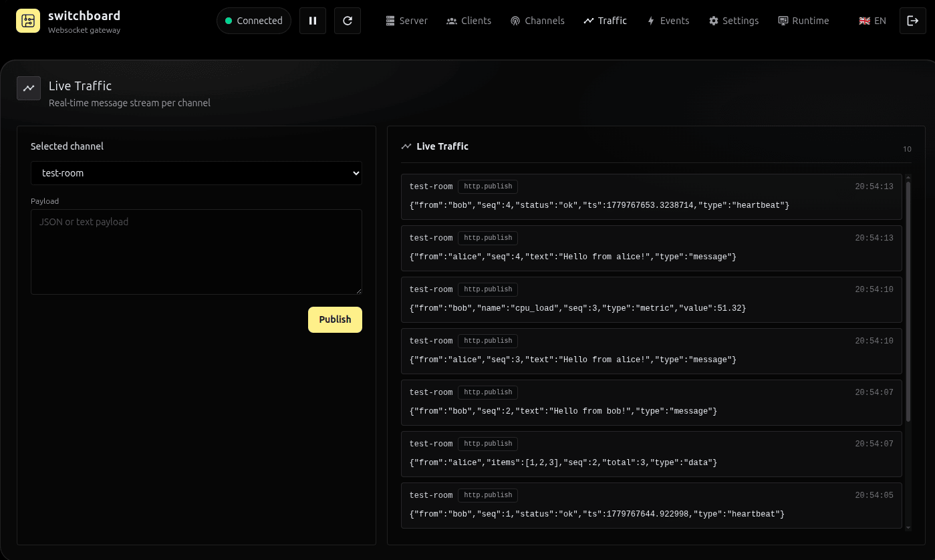Viewport: 935px width, 560px height.
Task: Select bob heartbeat seq 1 payload
Action: 597,514
